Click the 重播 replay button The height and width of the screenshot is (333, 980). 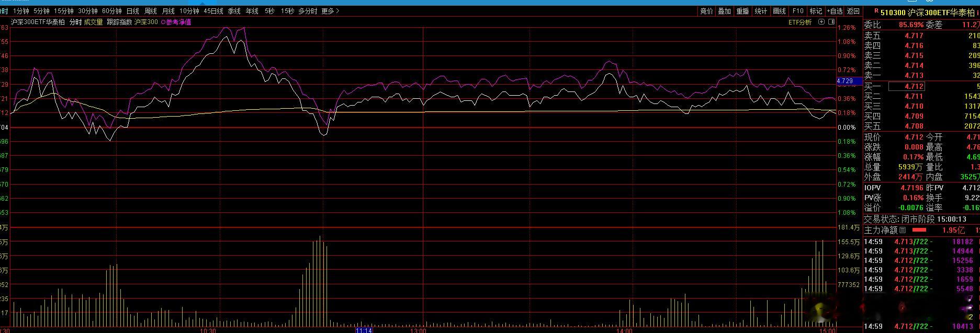pos(742,11)
